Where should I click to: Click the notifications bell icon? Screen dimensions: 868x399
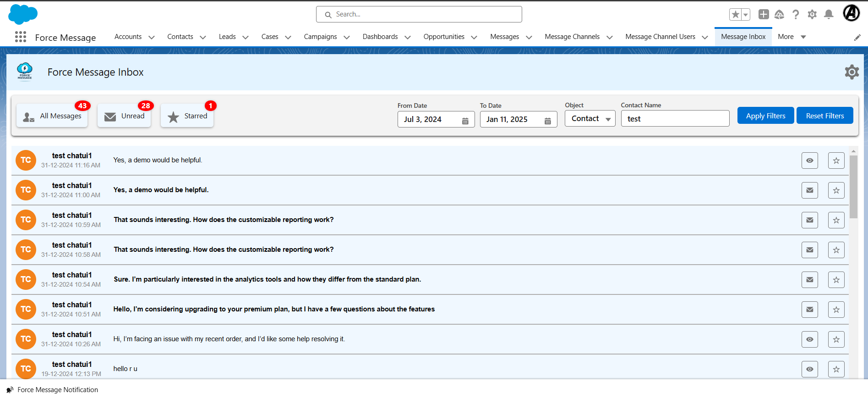coord(828,15)
